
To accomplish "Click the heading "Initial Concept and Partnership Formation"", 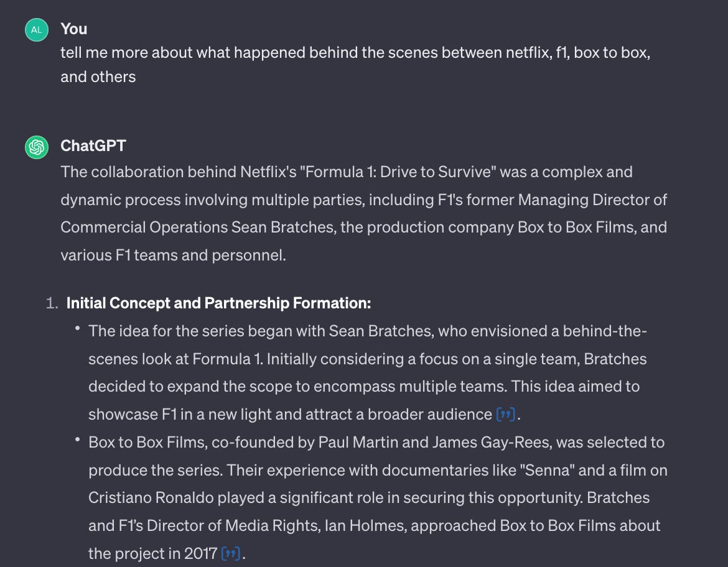I will (x=218, y=303).
